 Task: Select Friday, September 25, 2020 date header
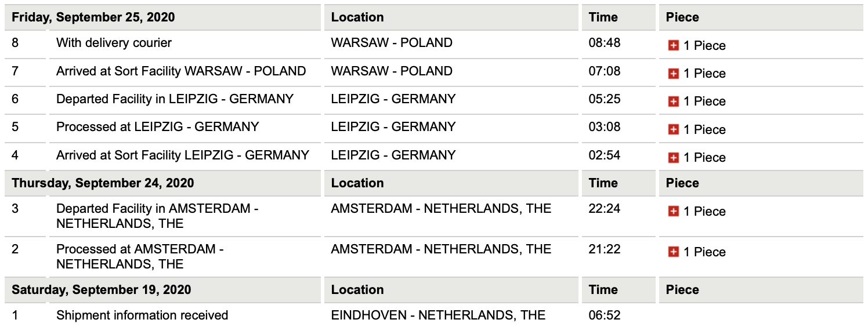(93, 17)
